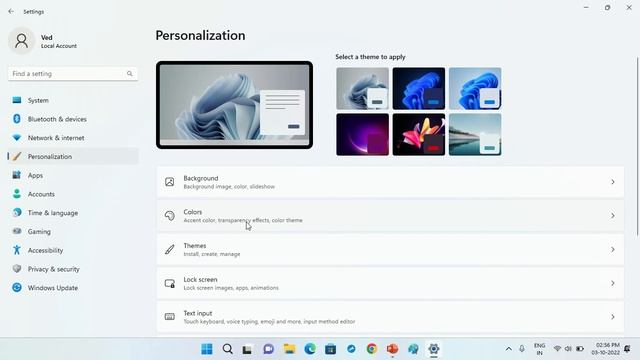Open the Chat app on taskbar
This screenshot has width=640, height=360.
(x=269, y=349)
